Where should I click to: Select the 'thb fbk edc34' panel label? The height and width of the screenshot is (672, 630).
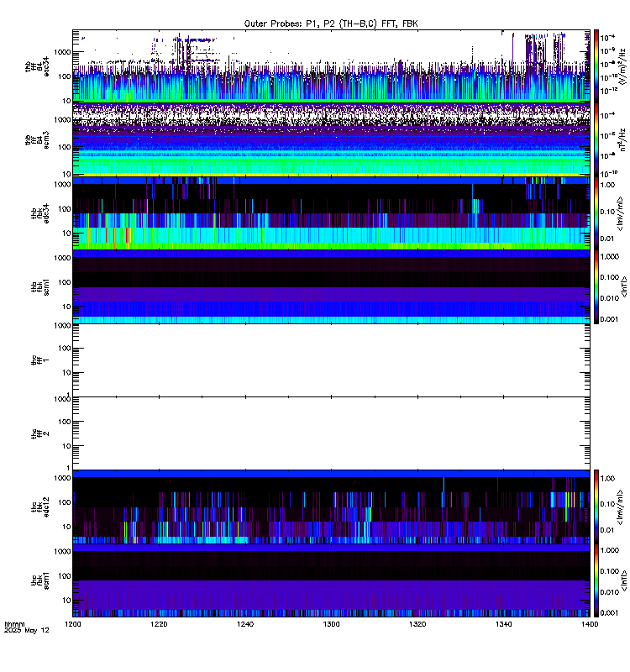[x=40, y=213]
